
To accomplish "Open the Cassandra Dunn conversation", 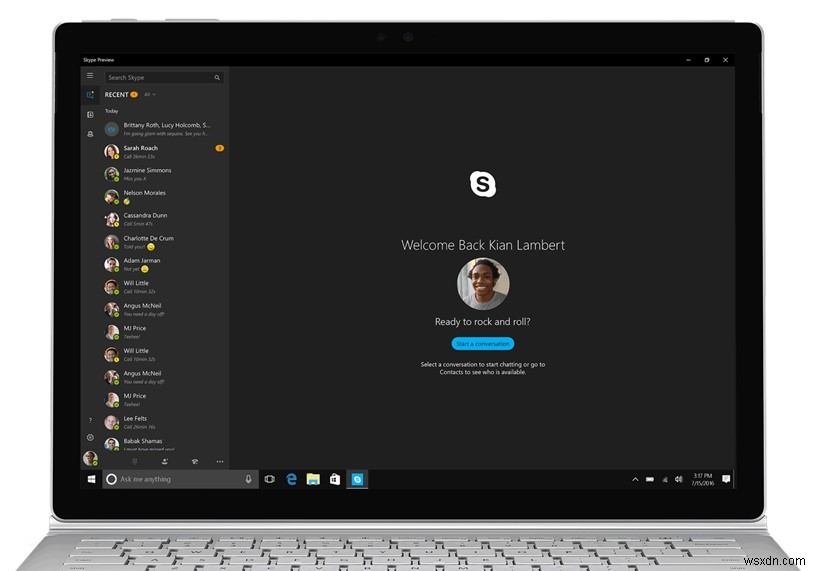I will pyautogui.click(x=165, y=219).
